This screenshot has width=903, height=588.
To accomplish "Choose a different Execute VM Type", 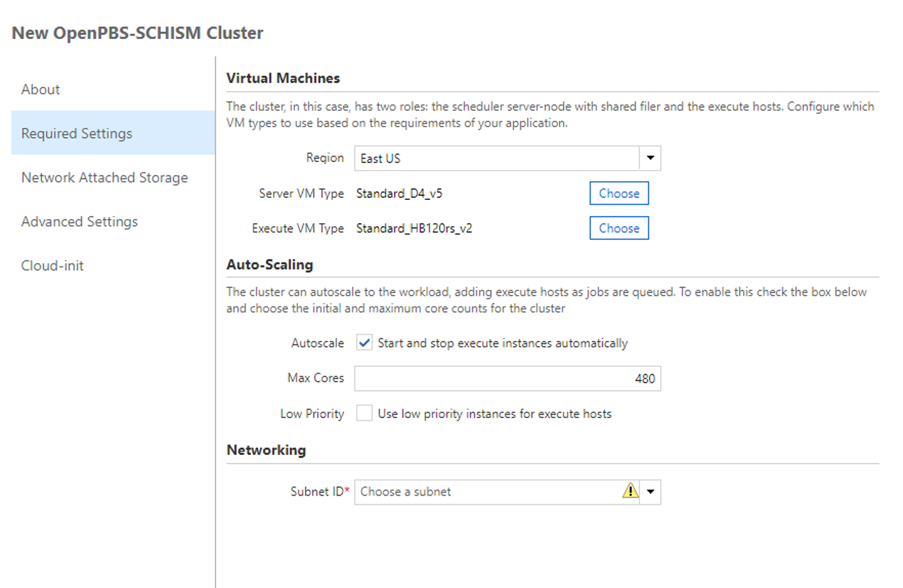I will click(x=619, y=228).
